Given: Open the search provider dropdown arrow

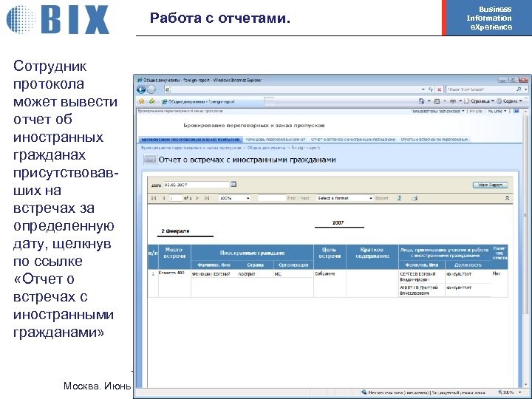Looking at the screenshot, I should (x=526, y=89).
